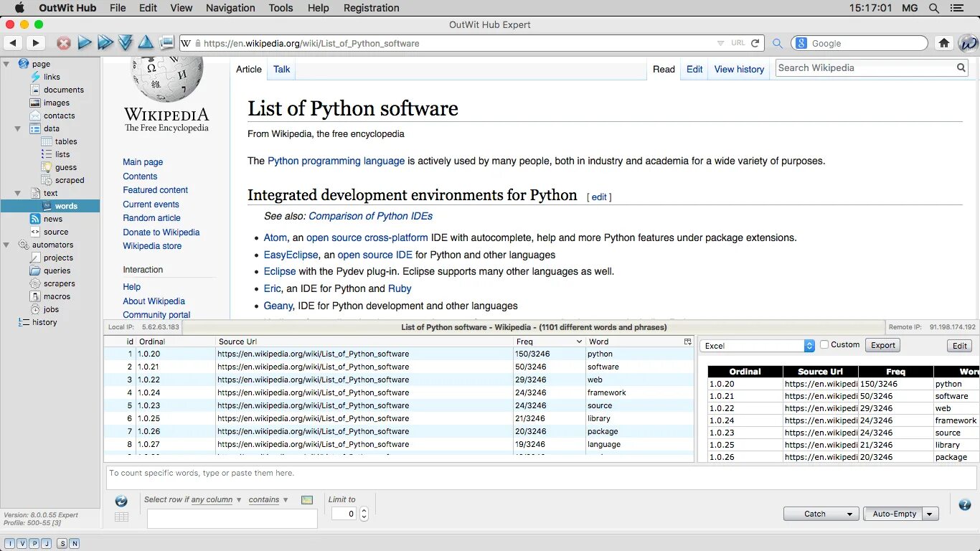The height and width of the screenshot is (551, 980).
Task: Enable the Custom checkbox
Action: click(x=824, y=344)
